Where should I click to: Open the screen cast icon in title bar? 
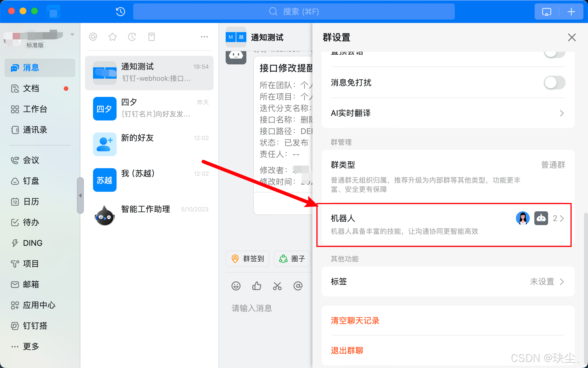[x=546, y=12]
